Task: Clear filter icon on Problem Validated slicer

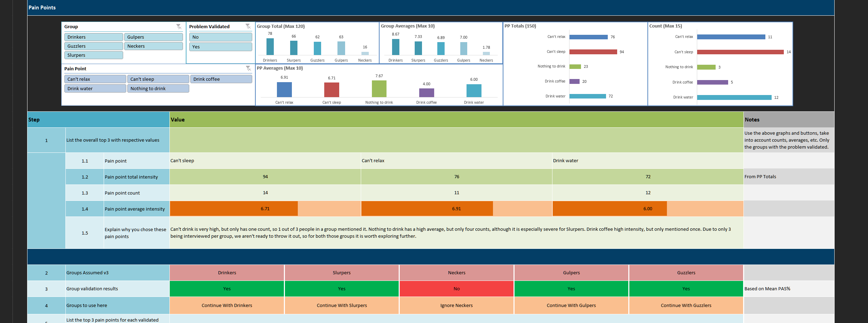Action: [x=248, y=26]
